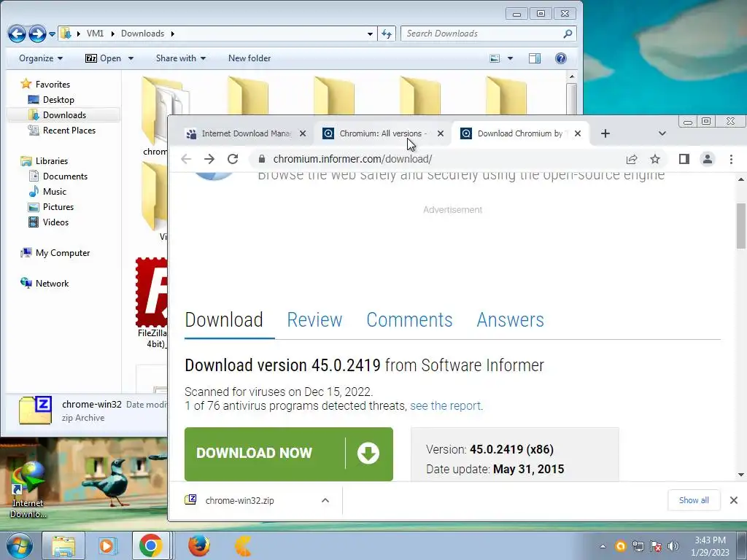Expand chrome-win32.zip download options arrow
Image resolution: width=747 pixels, height=560 pixels.
325,500
